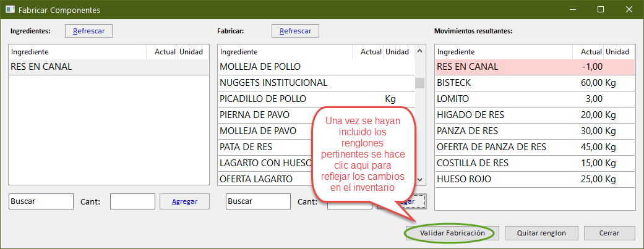
Task: Click Validar Fabricación button
Action: tap(452, 234)
